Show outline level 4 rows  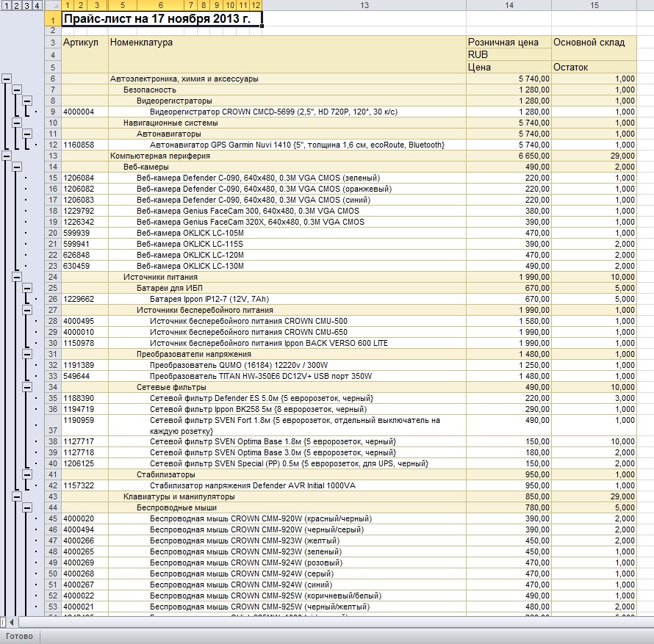37,5
